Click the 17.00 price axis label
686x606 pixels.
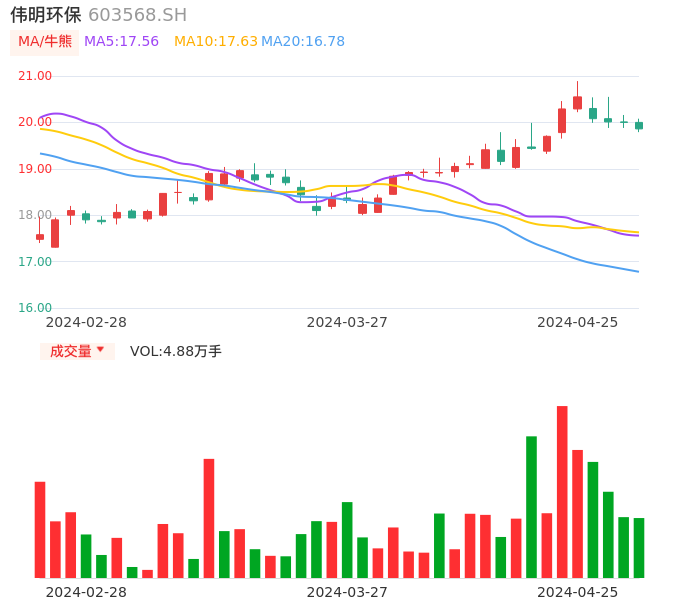[35, 262]
